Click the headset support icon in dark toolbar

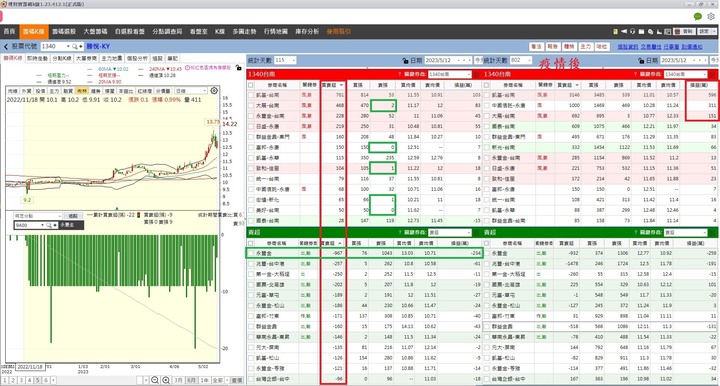(x=633, y=32)
